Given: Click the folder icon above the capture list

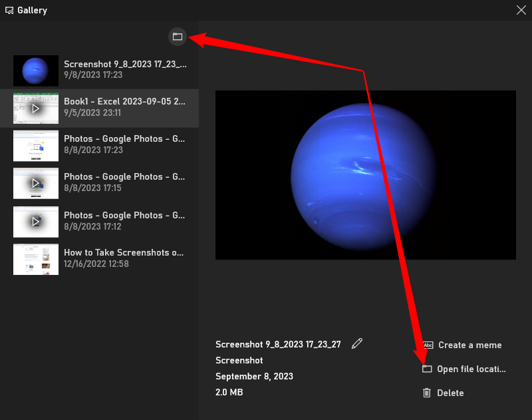Looking at the screenshot, I should (x=177, y=37).
